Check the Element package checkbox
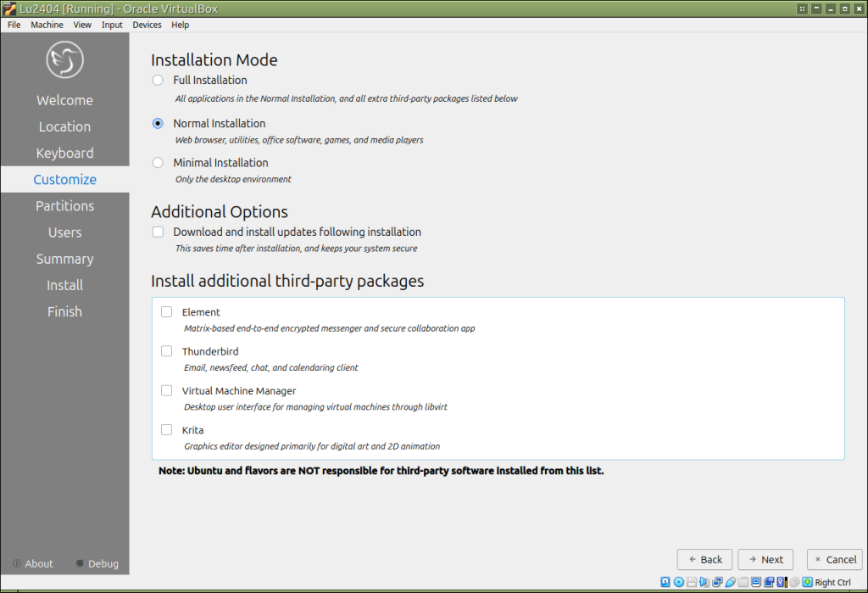Screen dimensions: 868x593 [166, 312]
